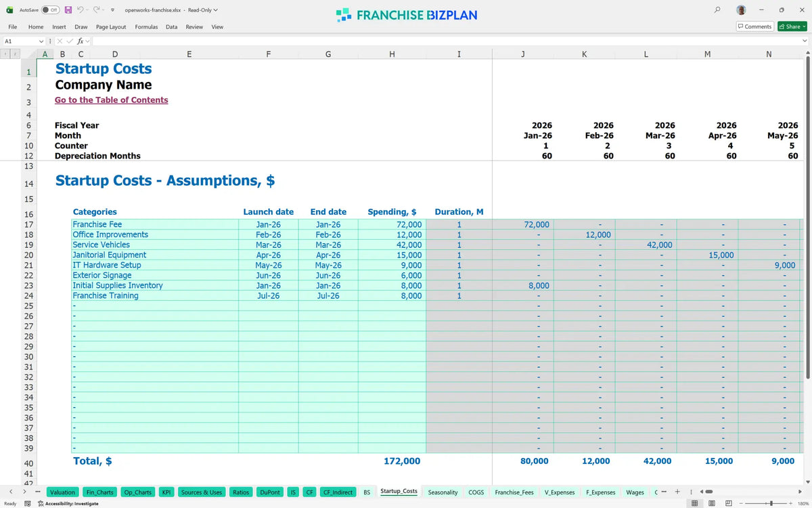Open the Formulas ribbon tab
Image resolution: width=812 pixels, height=508 pixels.
[x=146, y=27]
